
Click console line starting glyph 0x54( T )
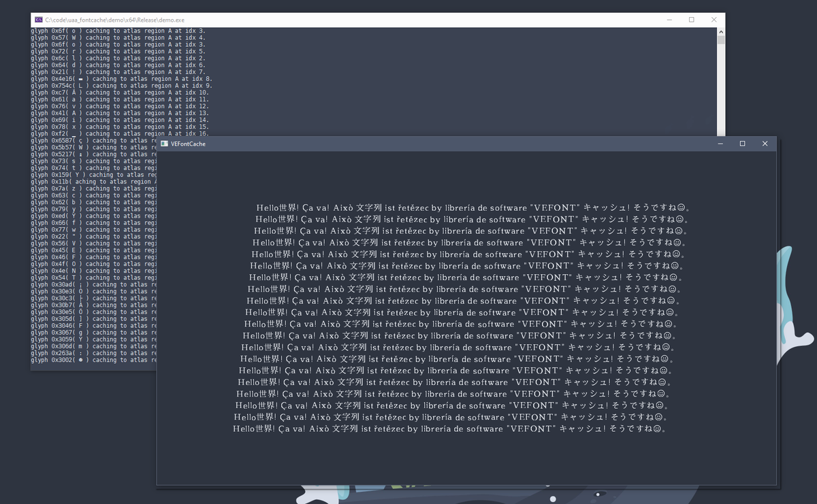pyautogui.click(x=94, y=278)
